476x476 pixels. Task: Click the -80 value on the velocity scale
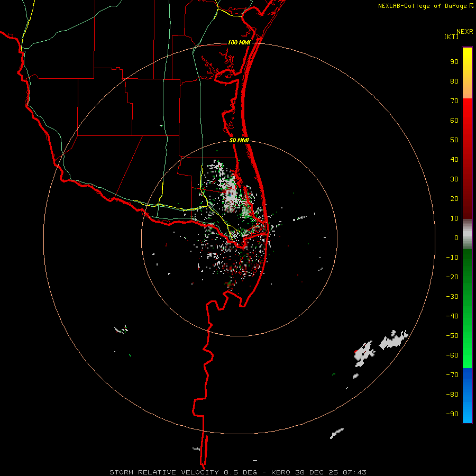(452, 395)
